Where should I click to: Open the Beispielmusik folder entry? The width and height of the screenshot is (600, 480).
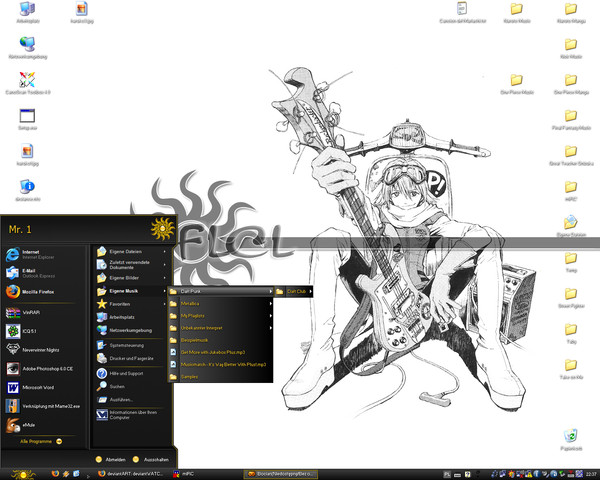[220, 340]
